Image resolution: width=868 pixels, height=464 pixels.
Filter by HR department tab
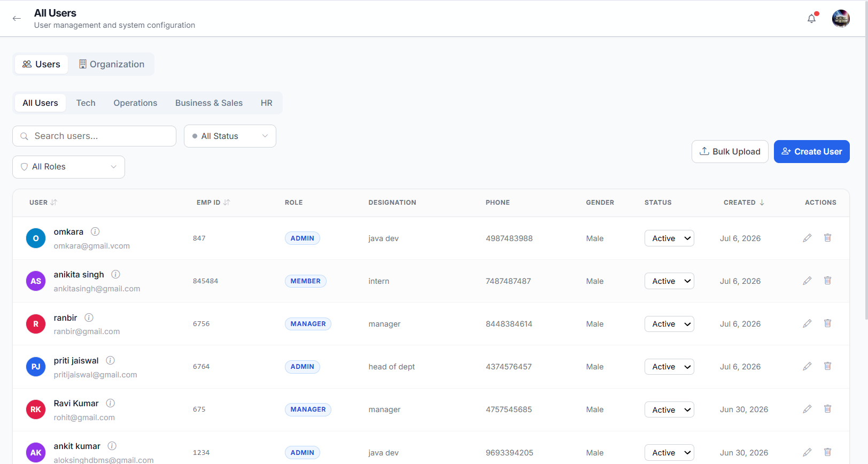coord(267,103)
